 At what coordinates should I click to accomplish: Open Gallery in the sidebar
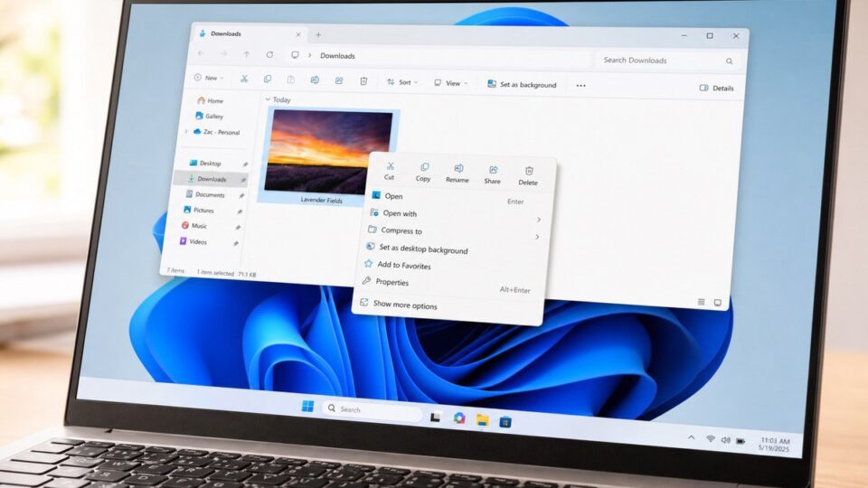pos(209,117)
